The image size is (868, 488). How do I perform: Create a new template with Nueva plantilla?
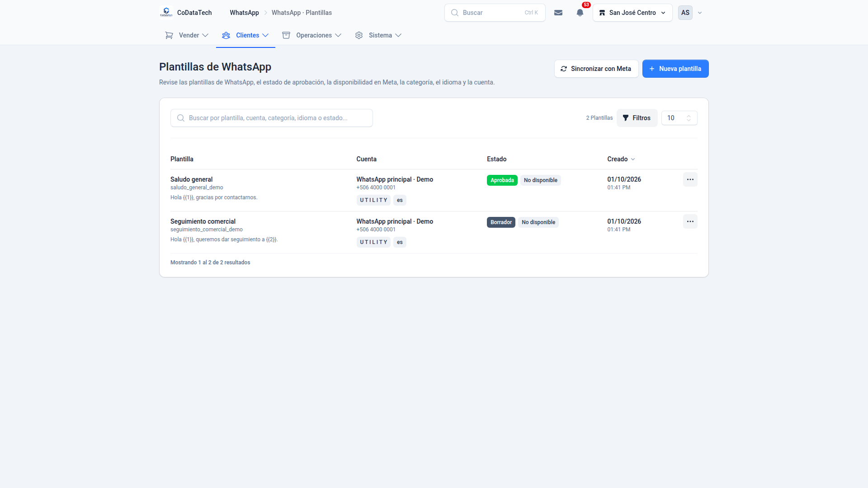(x=675, y=69)
